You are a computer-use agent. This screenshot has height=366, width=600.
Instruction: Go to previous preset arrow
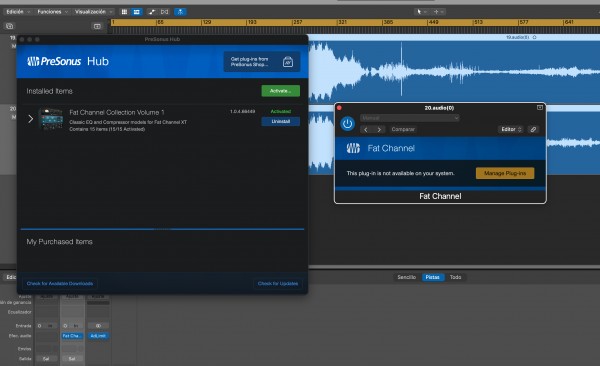coord(366,129)
